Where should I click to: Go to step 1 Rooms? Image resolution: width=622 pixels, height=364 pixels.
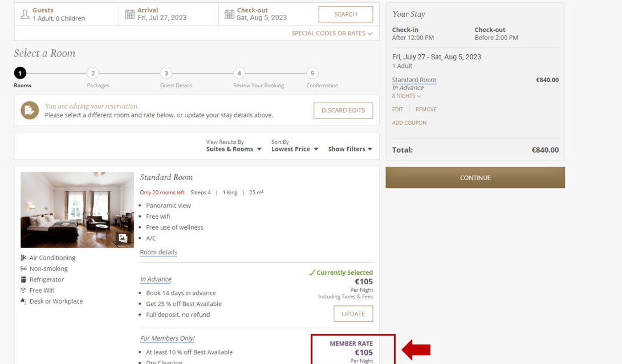click(x=20, y=73)
